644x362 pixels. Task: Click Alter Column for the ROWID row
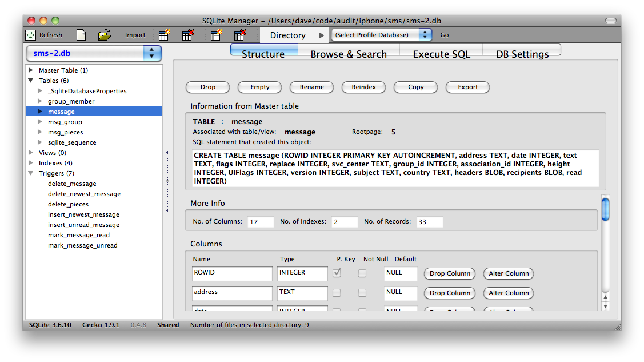509,273
